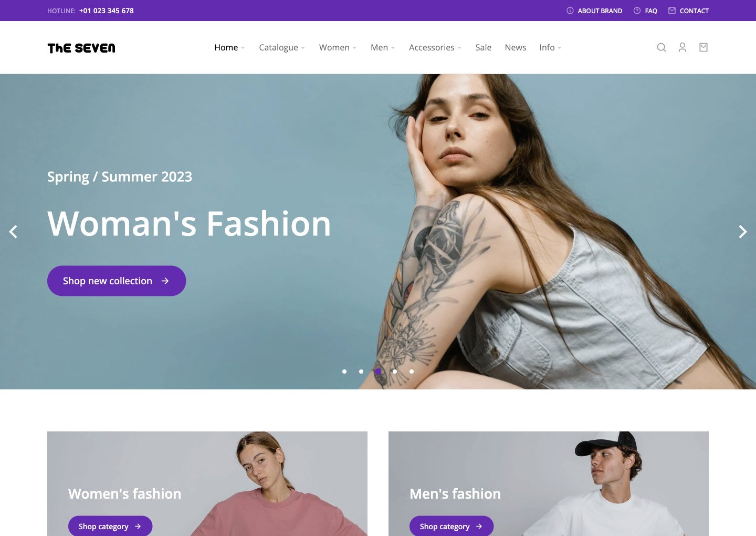The width and height of the screenshot is (756, 536).
Task: Go to previous slide with left arrow
Action: 14,232
